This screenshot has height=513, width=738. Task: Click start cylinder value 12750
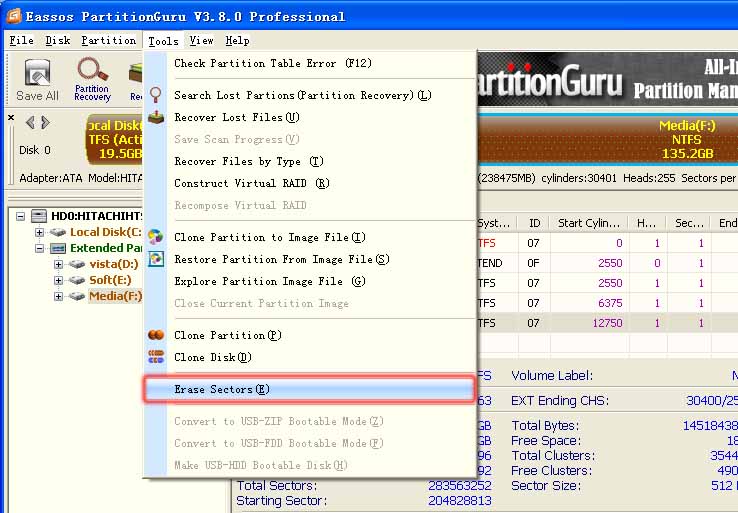(608, 323)
